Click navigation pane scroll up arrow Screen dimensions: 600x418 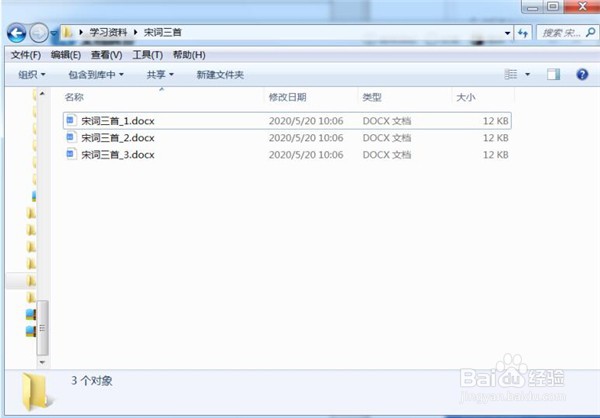point(42,94)
